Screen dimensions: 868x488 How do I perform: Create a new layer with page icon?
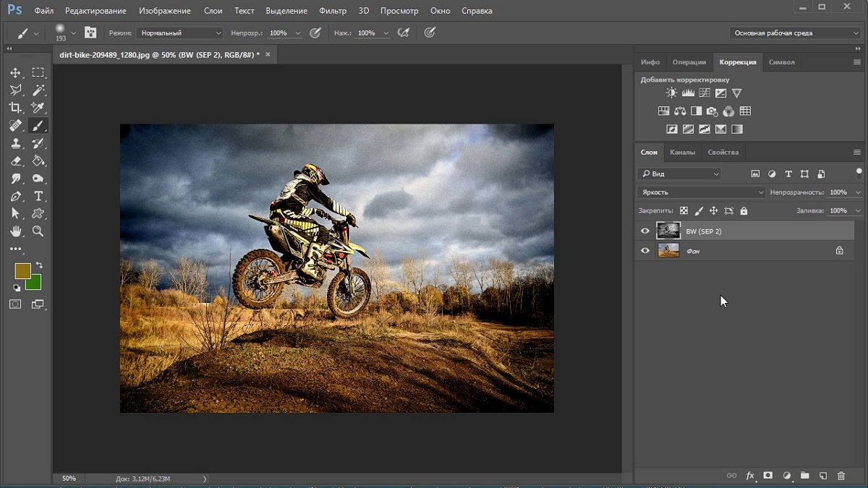pyautogui.click(x=823, y=476)
